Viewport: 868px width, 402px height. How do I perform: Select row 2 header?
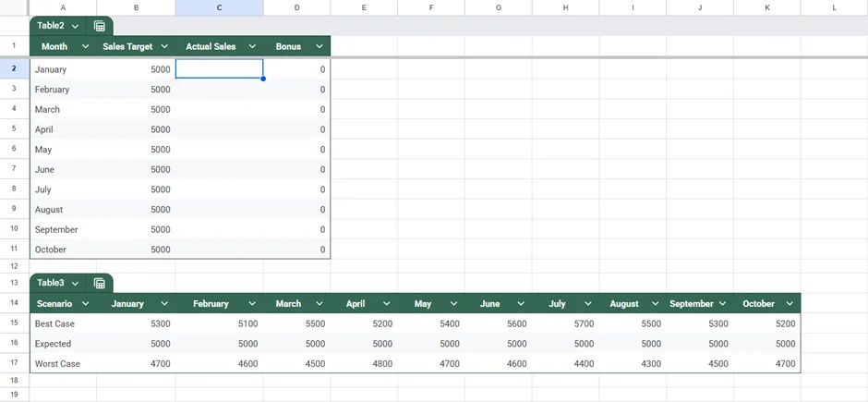[x=15, y=68]
